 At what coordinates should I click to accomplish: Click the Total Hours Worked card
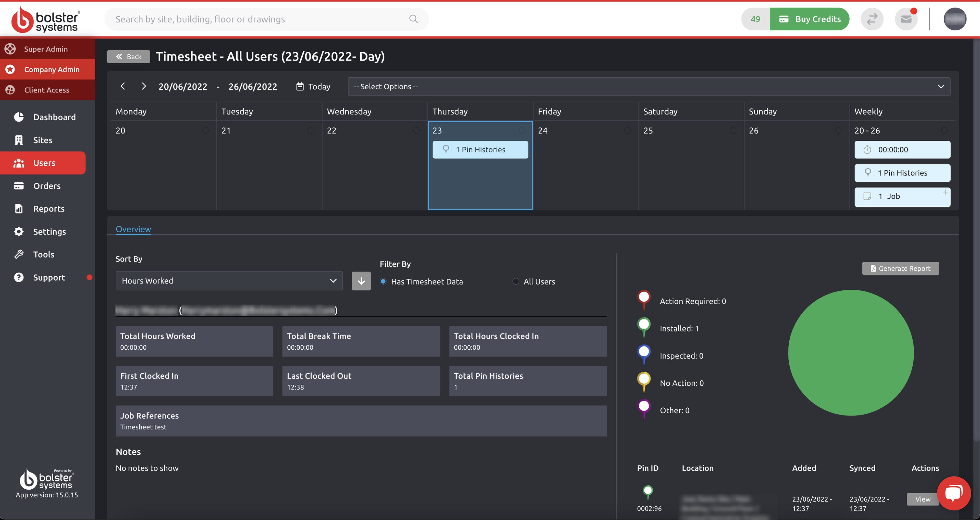194,341
